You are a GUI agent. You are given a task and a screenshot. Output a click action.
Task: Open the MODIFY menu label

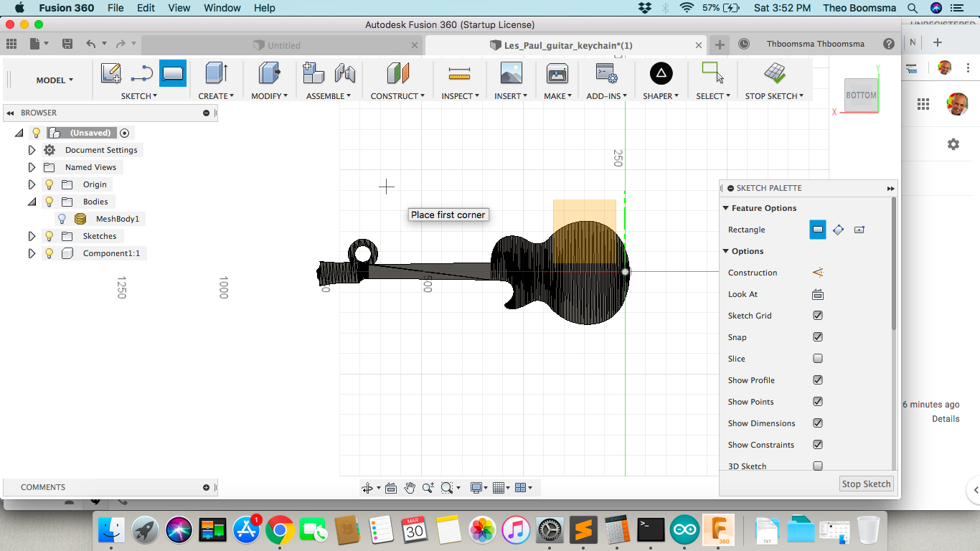click(269, 95)
